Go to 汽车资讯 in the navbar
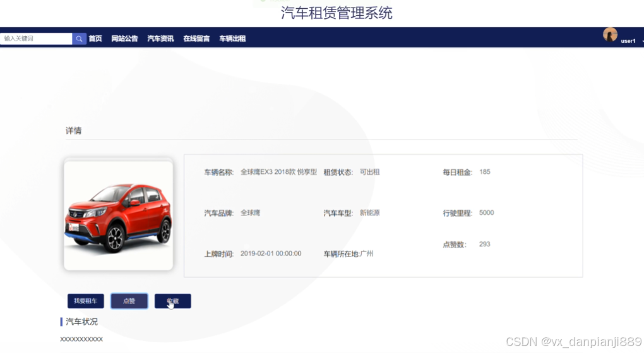Viewport: 644px width, 353px height. pyautogui.click(x=160, y=39)
